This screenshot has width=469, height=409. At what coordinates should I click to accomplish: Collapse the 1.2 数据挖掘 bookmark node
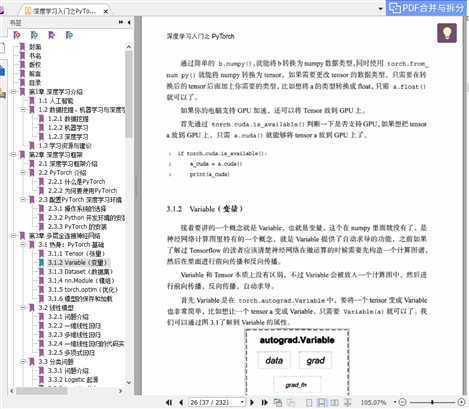tap(23, 109)
